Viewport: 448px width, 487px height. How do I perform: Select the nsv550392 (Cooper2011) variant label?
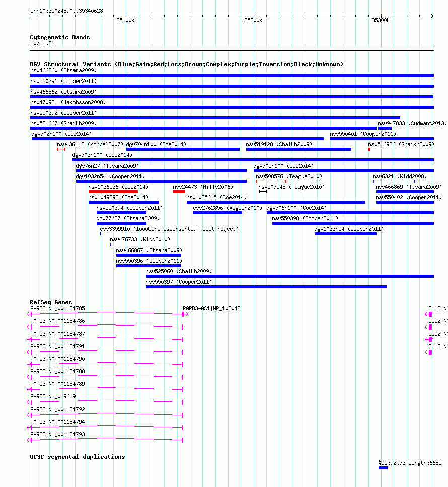[x=63, y=113]
